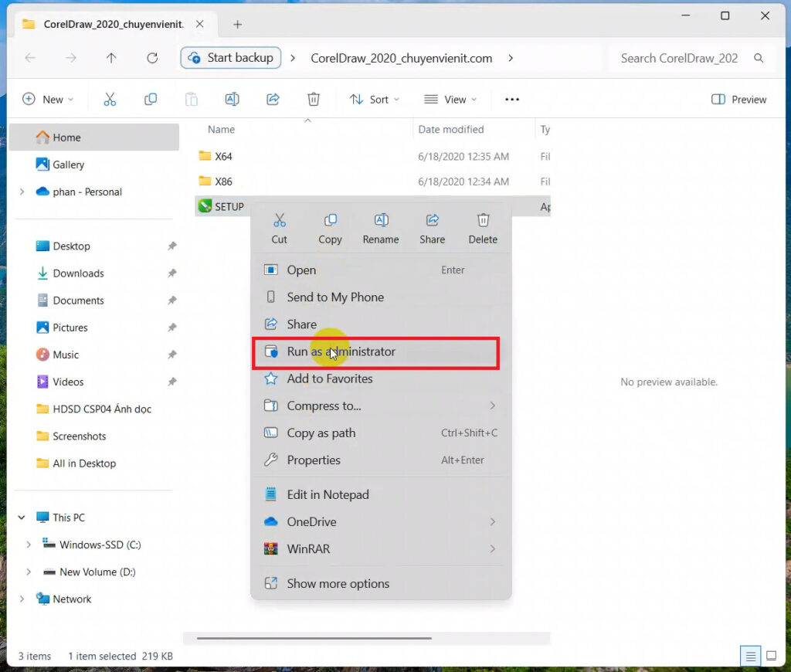The width and height of the screenshot is (791, 672).
Task: Expand the phan - Personal tree item
Action: 22,192
